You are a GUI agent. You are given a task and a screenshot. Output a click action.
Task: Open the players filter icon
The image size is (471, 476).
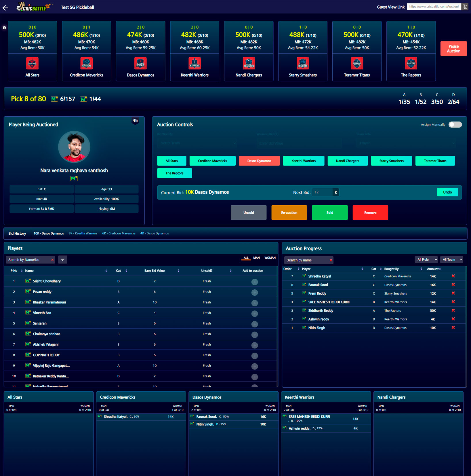[62, 260]
